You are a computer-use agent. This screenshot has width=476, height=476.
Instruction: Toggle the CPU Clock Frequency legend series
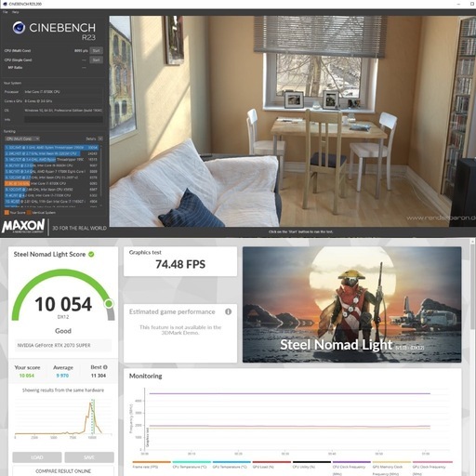(351, 468)
